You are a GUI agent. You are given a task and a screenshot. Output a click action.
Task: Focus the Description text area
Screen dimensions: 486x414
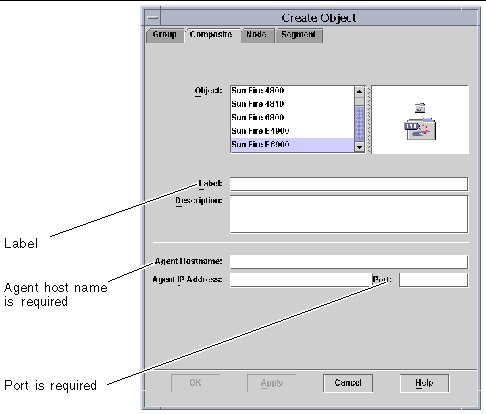pyautogui.click(x=349, y=214)
